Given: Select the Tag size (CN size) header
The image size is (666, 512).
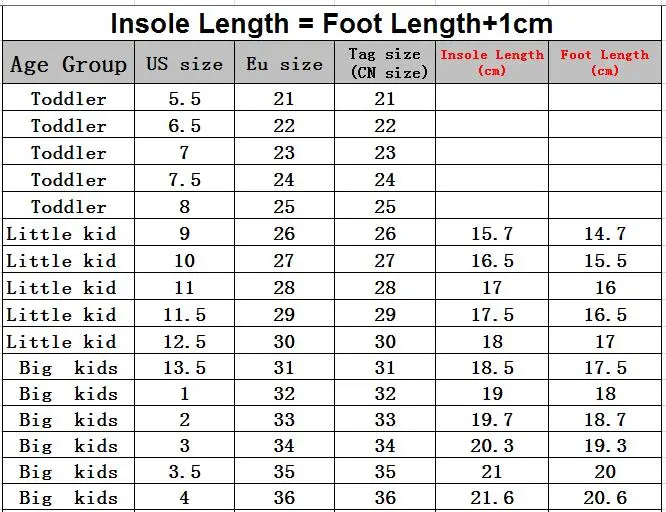Looking at the screenshot, I should pos(385,62).
